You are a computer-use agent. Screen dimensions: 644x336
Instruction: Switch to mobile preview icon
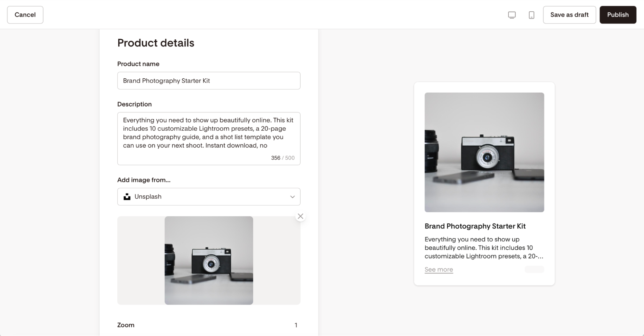pos(531,15)
